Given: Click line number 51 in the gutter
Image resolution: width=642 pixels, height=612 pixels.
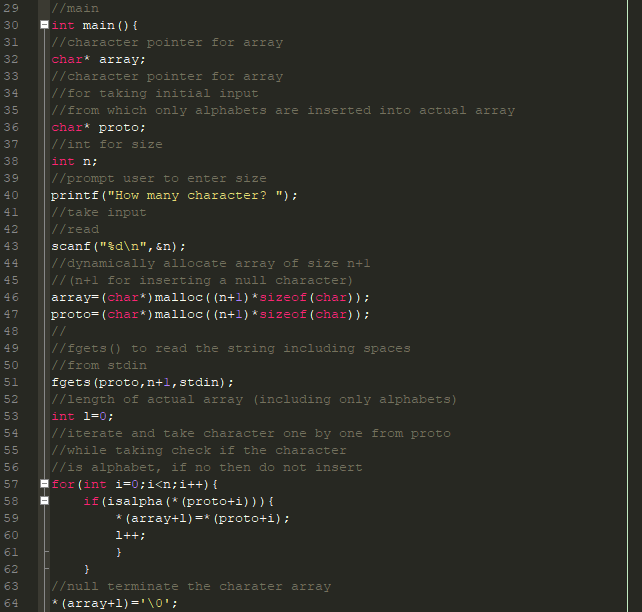Looking at the screenshot, I should tap(13, 382).
